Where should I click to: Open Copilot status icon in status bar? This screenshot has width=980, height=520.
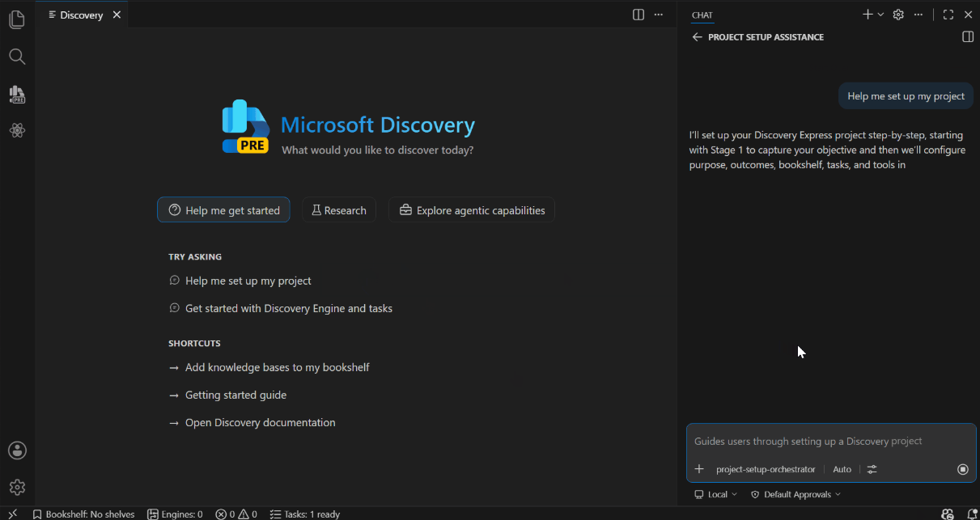point(948,514)
